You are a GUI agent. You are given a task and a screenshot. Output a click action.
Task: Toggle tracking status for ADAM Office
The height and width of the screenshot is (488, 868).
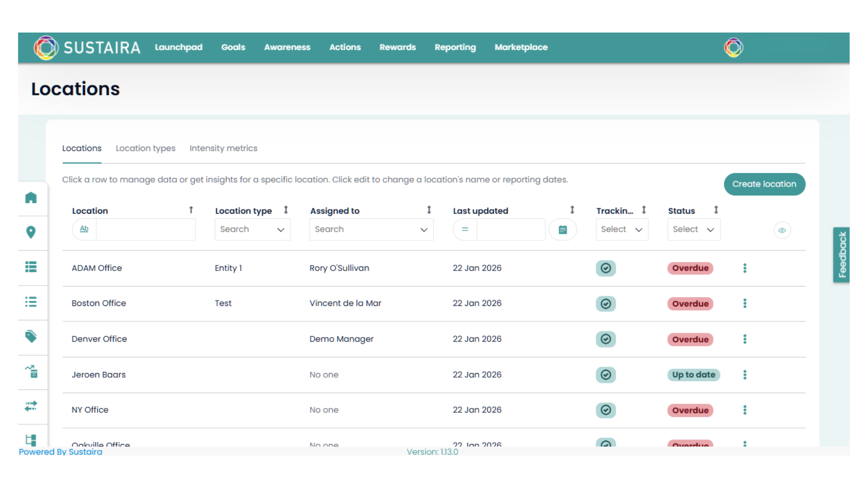606,268
